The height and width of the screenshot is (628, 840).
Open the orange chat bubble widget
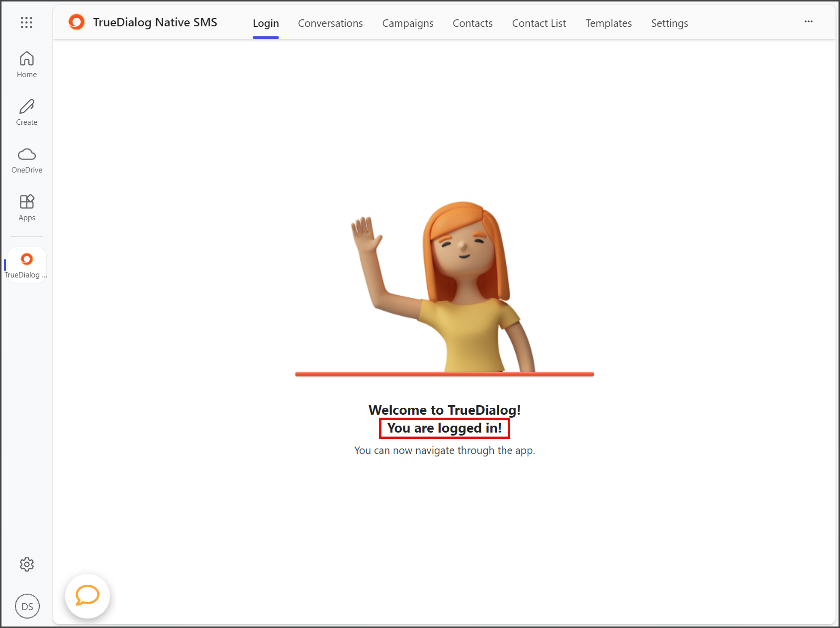coord(88,596)
